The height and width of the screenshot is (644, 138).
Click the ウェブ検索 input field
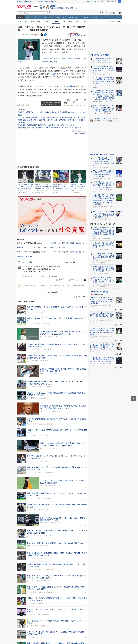pyautogui.click(x=102, y=2)
